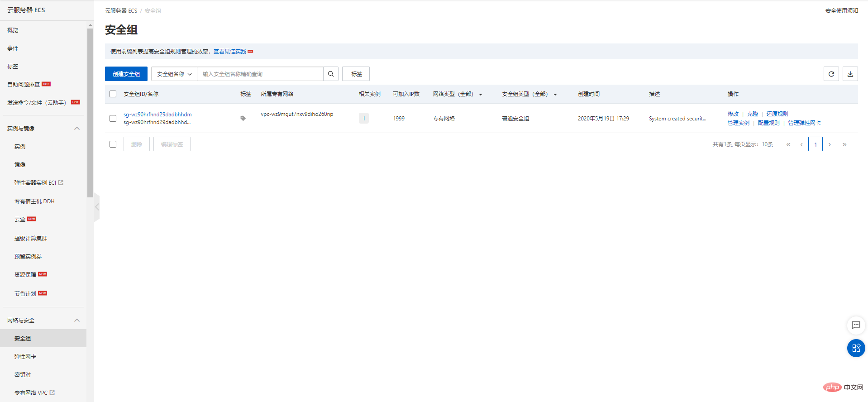
Task: Click the 配置规则 link
Action: [x=768, y=123]
